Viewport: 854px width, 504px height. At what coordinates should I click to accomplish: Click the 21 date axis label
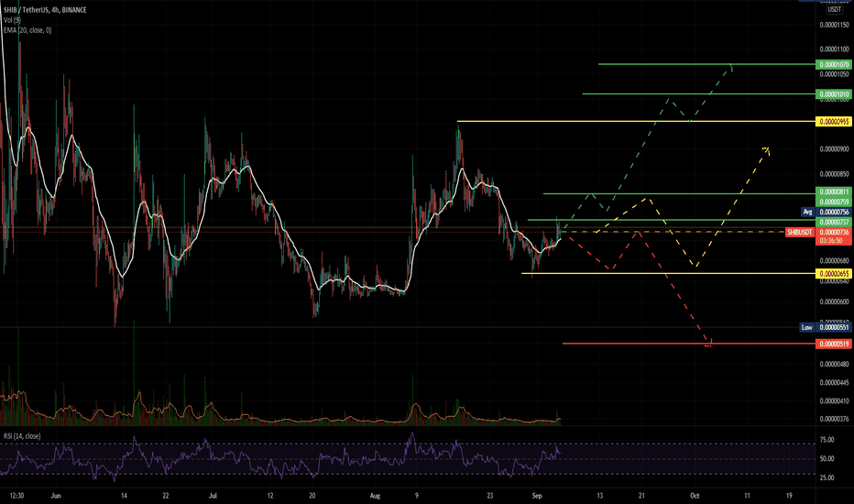click(x=641, y=496)
